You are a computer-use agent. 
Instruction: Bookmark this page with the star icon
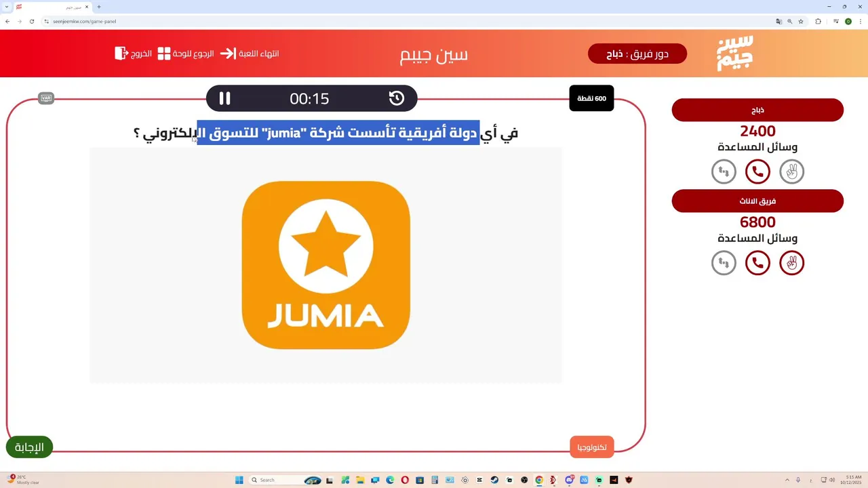(x=801, y=21)
